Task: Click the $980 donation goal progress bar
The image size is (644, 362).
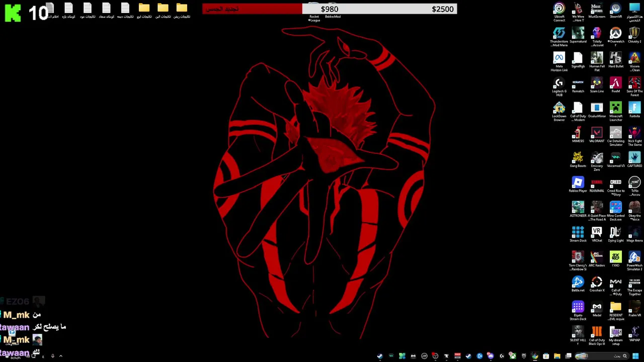Action: 330,9
